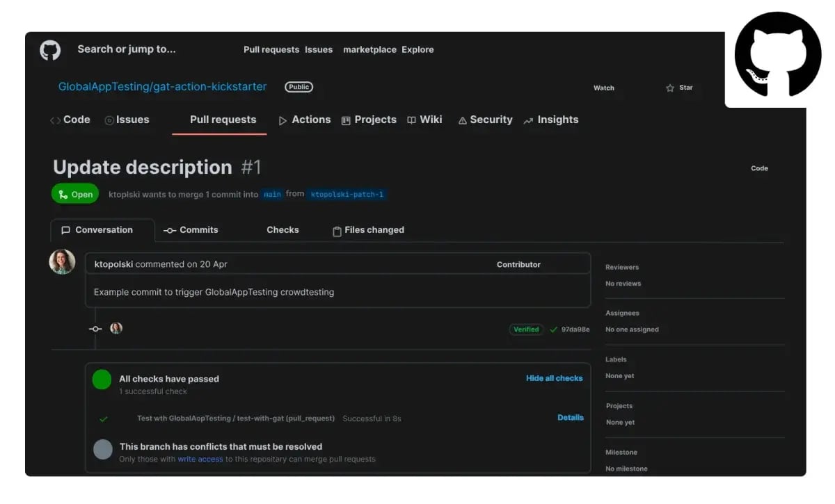This screenshot has width=835, height=504.
Task: Click the Insights graph icon
Action: tap(527, 120)
